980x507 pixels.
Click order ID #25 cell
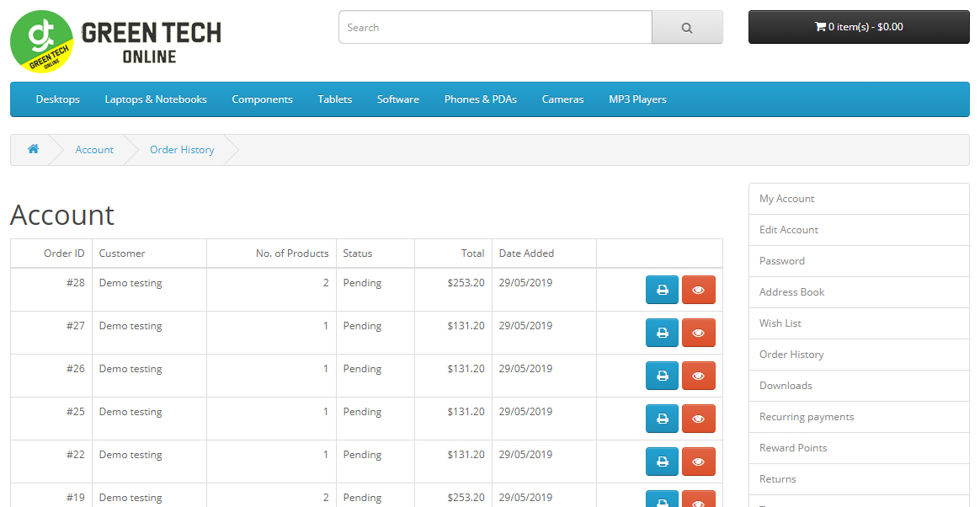(51, 419)
